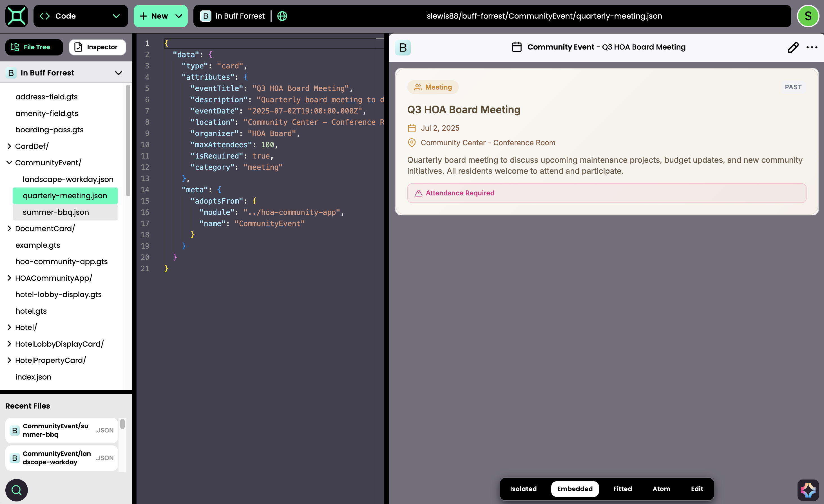Click the globe icon in the address bar

282,16
